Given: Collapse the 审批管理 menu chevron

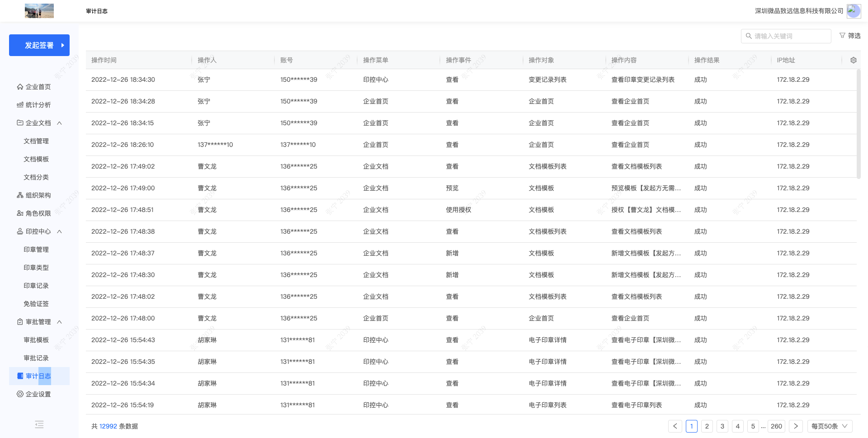Looking at the screenshot, I should pos(59,322).
